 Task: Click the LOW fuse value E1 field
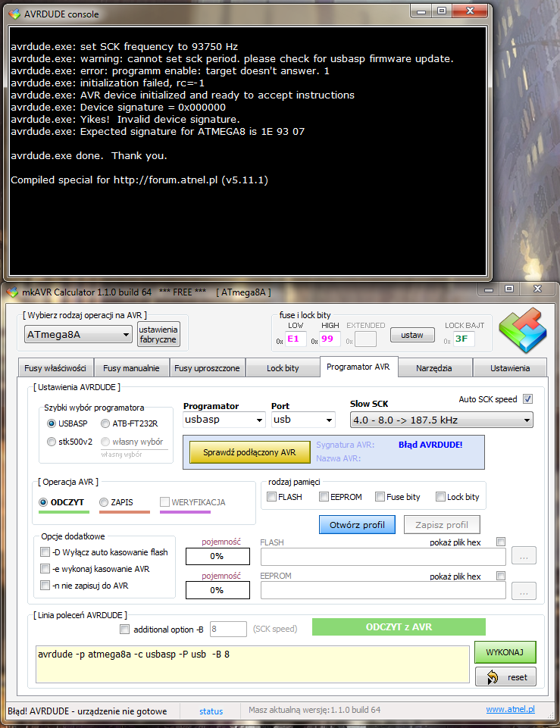click(x=296, y=339)
